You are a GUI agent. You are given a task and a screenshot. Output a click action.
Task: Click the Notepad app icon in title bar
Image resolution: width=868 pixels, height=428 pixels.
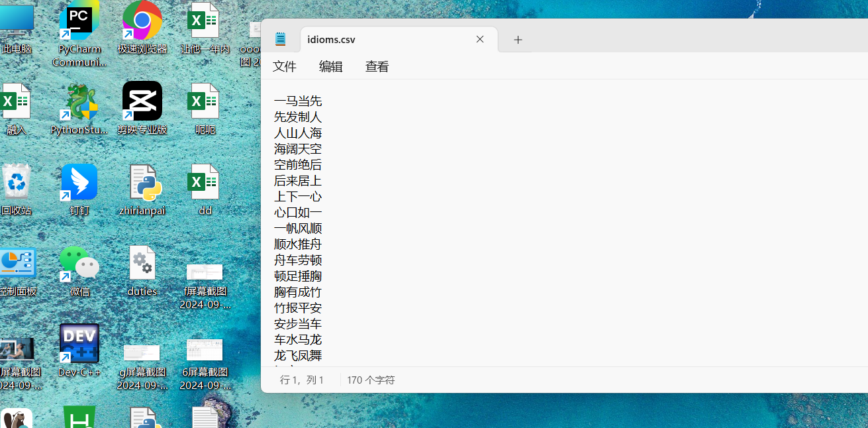click(x=281, y=39)
